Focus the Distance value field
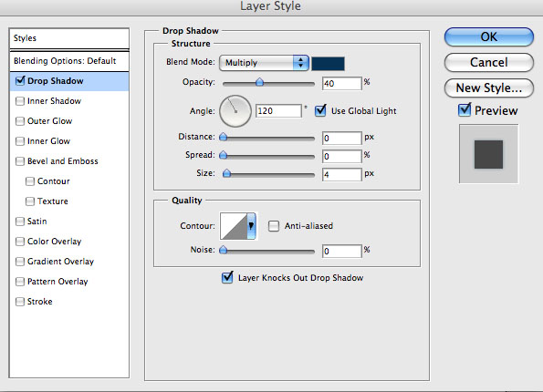Viewport: 543px width, 392px height. [342, 138]
